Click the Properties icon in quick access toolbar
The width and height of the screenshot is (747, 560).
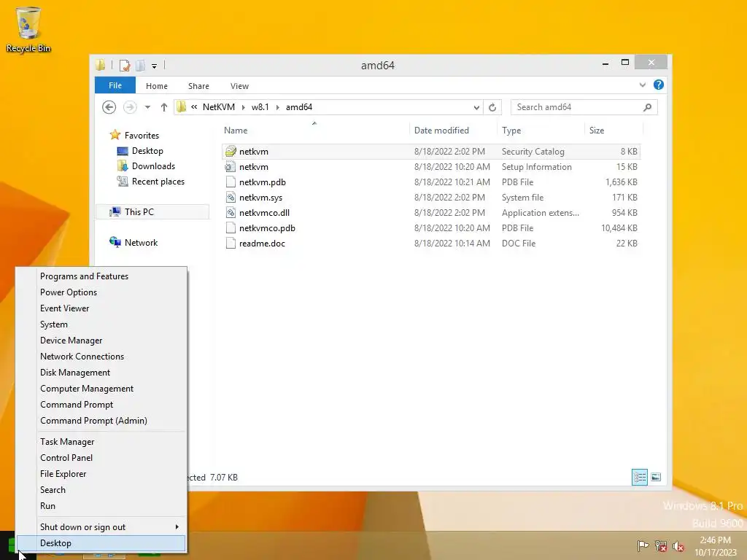click(125, 65)
